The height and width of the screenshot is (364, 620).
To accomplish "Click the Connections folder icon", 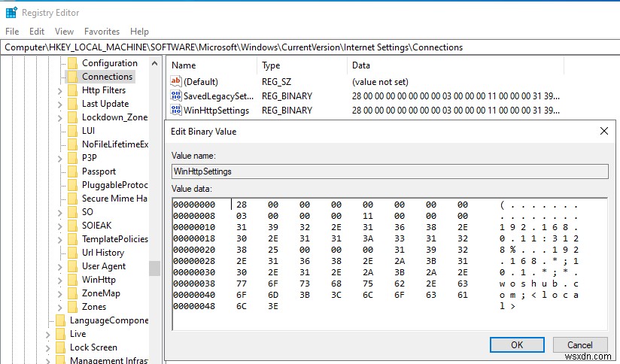I will tap(73, 77).
